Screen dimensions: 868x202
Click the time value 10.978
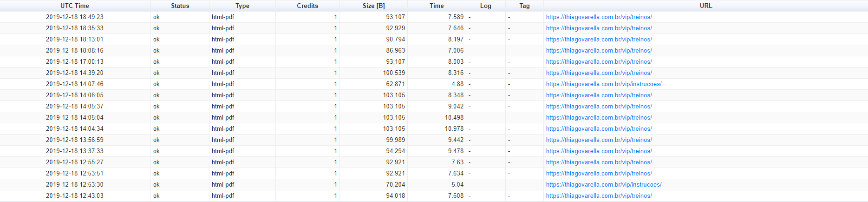[454, 129]
